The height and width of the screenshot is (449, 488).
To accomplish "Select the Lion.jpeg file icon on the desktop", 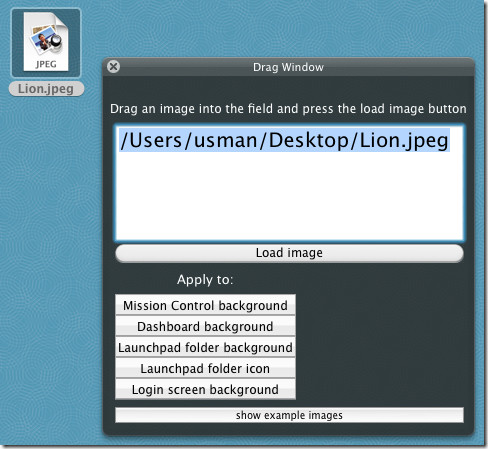I will pos(46,43).
